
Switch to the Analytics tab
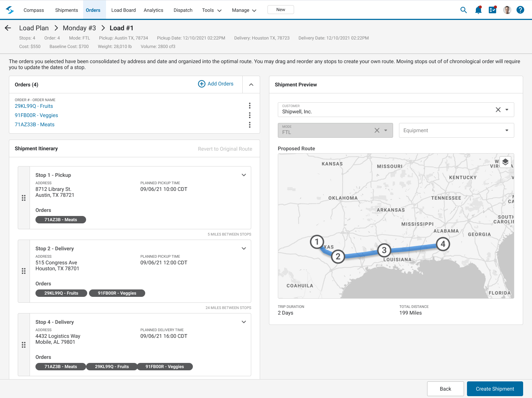pyautogui.click(x=153, y=10)
